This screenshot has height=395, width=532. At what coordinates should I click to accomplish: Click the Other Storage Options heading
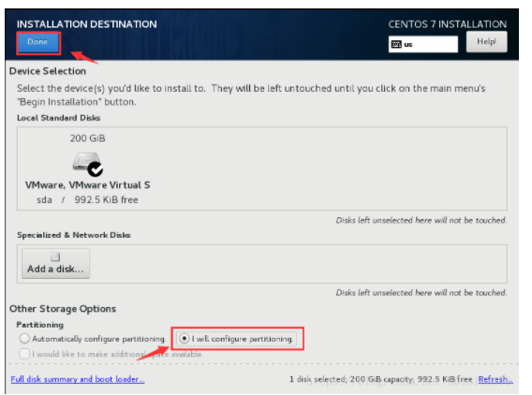pos(63,309)
